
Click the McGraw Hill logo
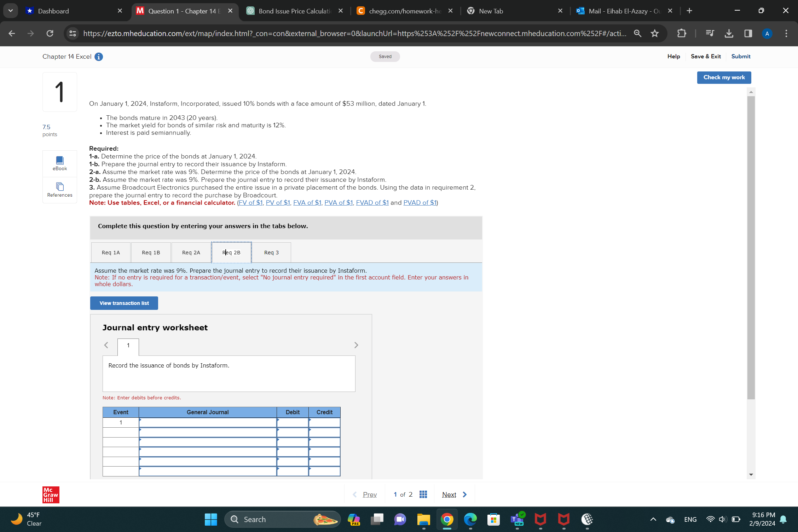click(x=50, y=495)
